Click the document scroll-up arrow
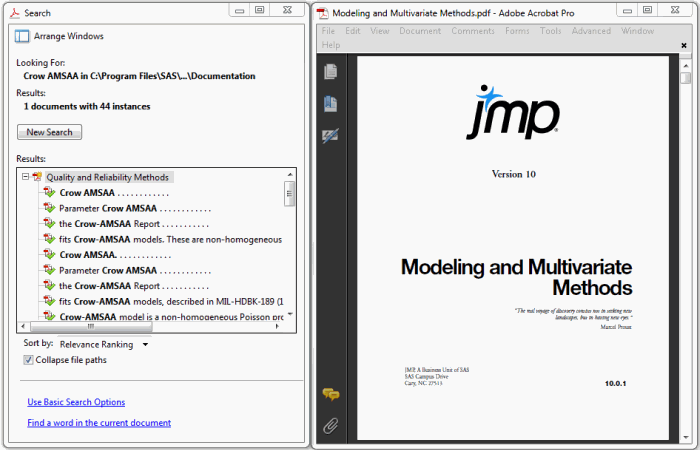 [686, 66]
